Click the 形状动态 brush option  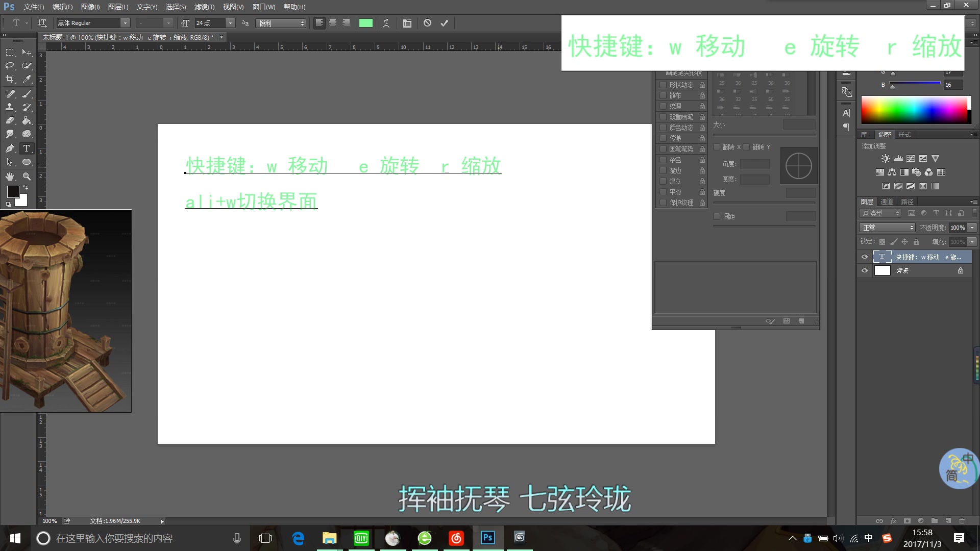point(681,85)
